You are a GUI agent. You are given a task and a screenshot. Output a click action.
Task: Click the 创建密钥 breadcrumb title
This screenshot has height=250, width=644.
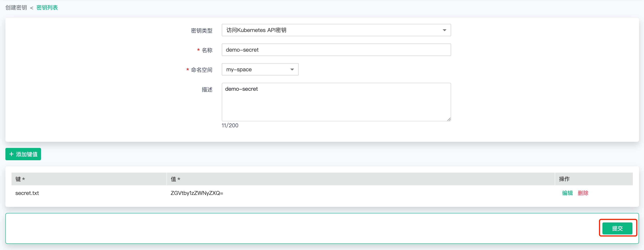(x=16, y=8)
